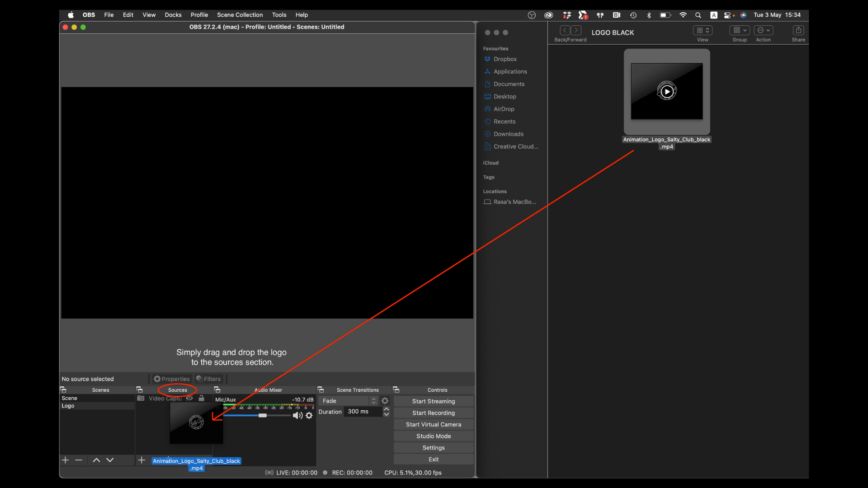Increase the transition duration with the up arrow
This screenshot has height=488, width=868.
[x=387, y=409]
